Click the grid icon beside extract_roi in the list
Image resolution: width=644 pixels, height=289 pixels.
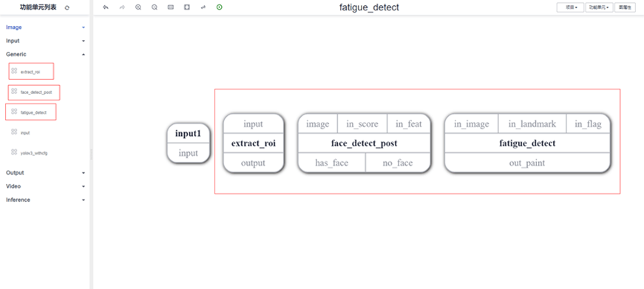[x=14, y=71]
